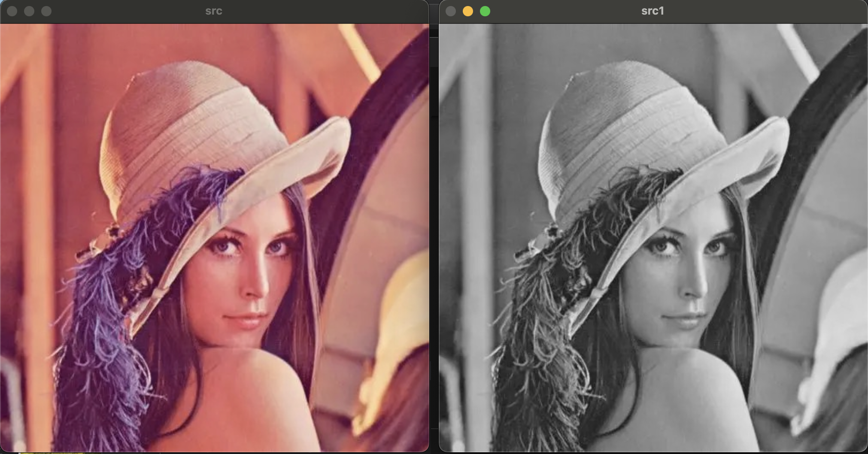Click the color image in the src window
The width and height of the screenshot is (868, 454).
pos(214,238)
